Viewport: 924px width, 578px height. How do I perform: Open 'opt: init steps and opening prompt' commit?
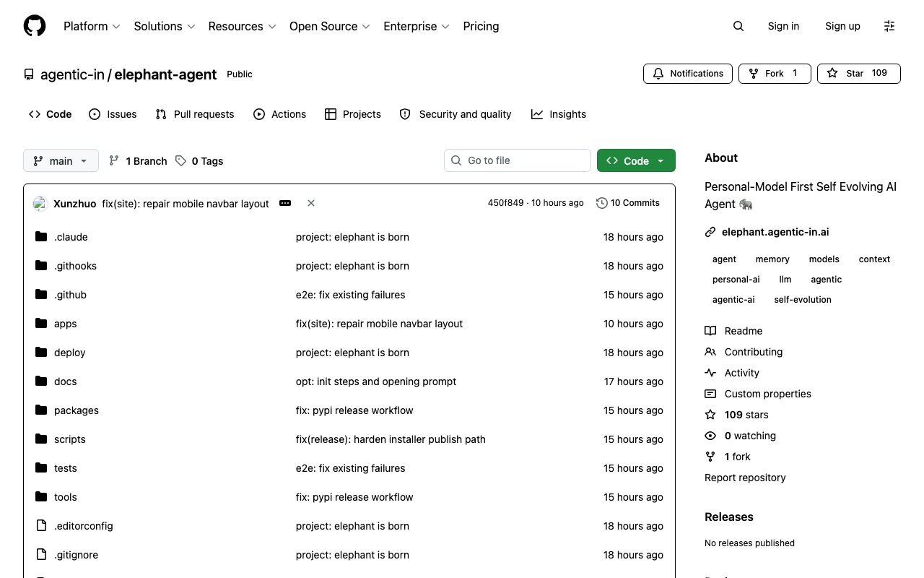coord(376,381)
